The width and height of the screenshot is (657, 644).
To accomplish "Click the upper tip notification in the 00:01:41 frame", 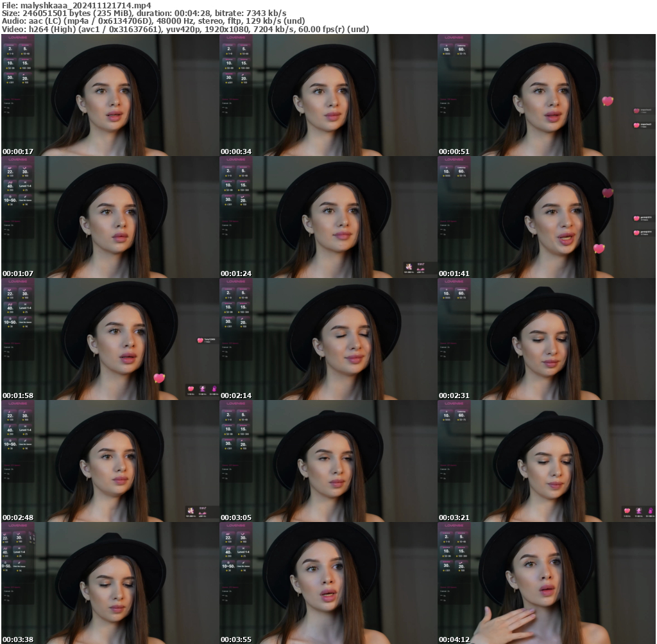I will point(642,218).
